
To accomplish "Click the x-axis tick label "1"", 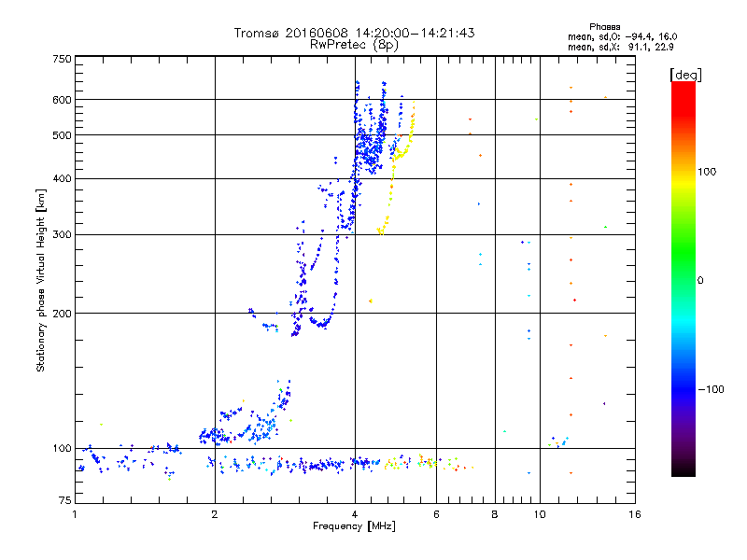I will [75, 514].
